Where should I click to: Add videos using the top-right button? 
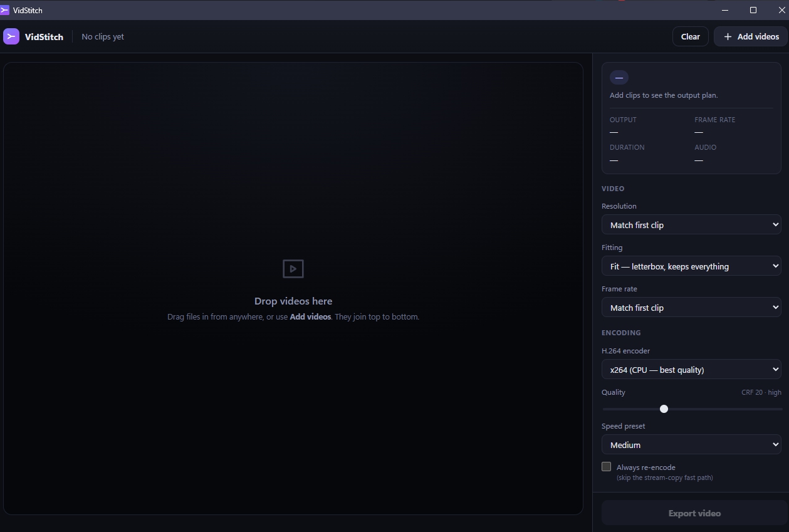(x=751, y=36)
